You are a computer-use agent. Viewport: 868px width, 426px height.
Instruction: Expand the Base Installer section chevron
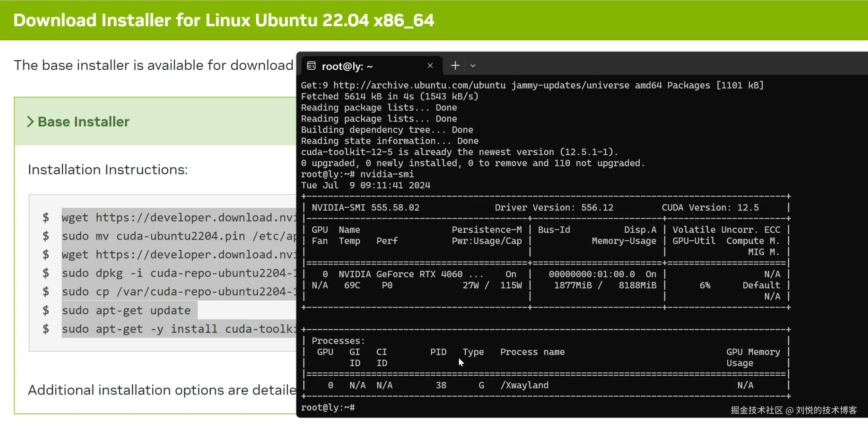coord(30,121)
